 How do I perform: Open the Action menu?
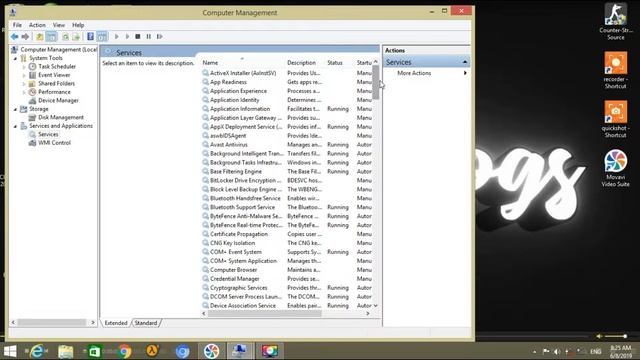[x=37, y=25]
